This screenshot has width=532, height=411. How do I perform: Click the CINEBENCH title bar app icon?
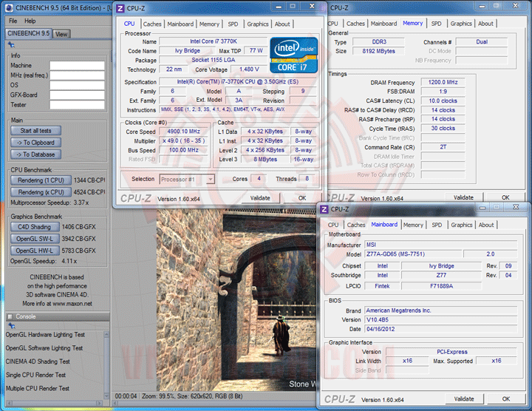pyautogui.click(x=7, y=7)
